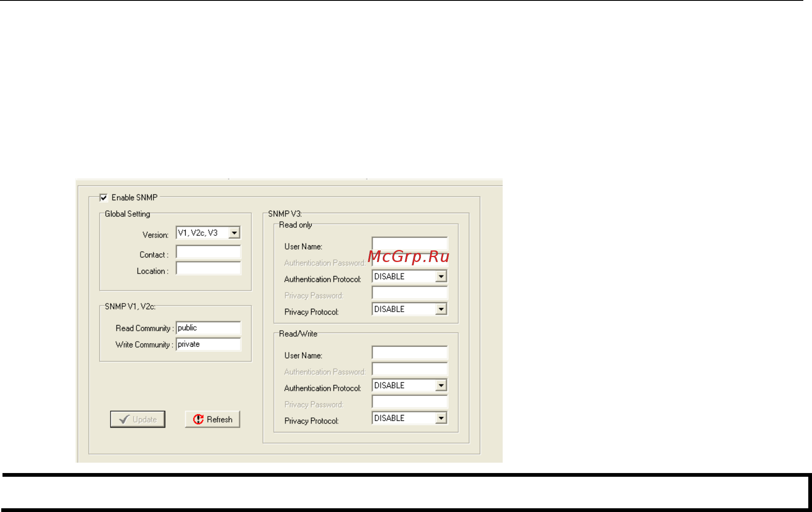
Task: Click the Location input field
Action: pyautogui.click(x=208, y=268)
